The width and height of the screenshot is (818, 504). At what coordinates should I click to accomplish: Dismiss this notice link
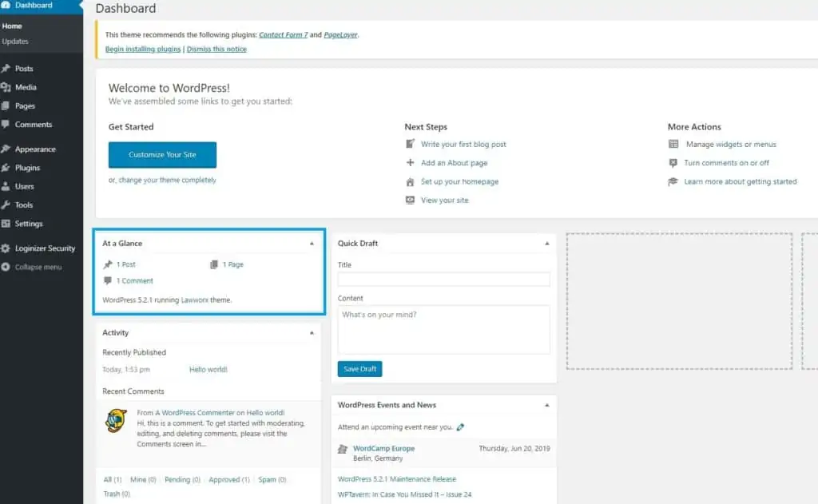click(x=216, y=49)
